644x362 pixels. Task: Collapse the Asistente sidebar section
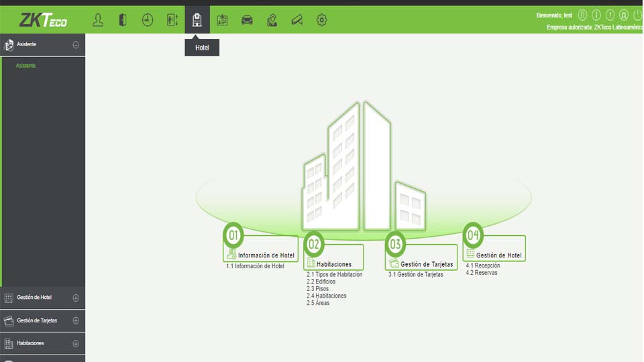click(x=76, y=45)
